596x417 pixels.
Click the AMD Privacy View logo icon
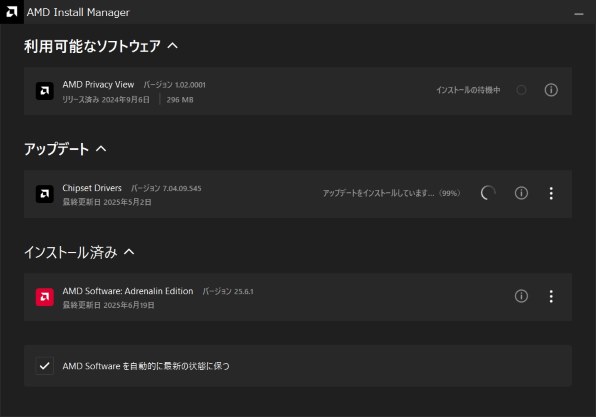point(44,91)
